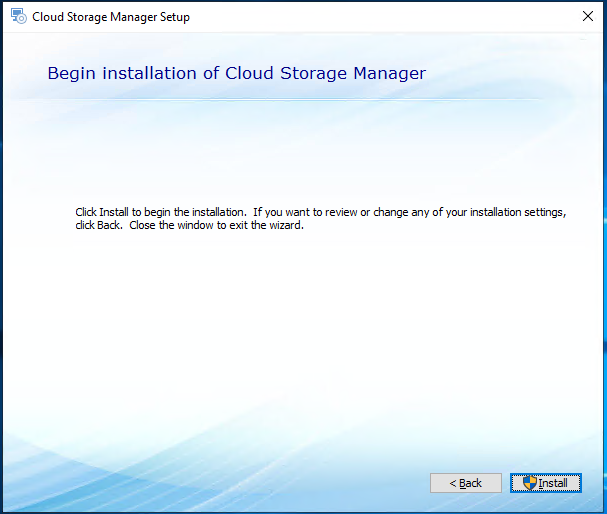
Task: Click the word Manager in the blue heading
Action: (389, 73)
